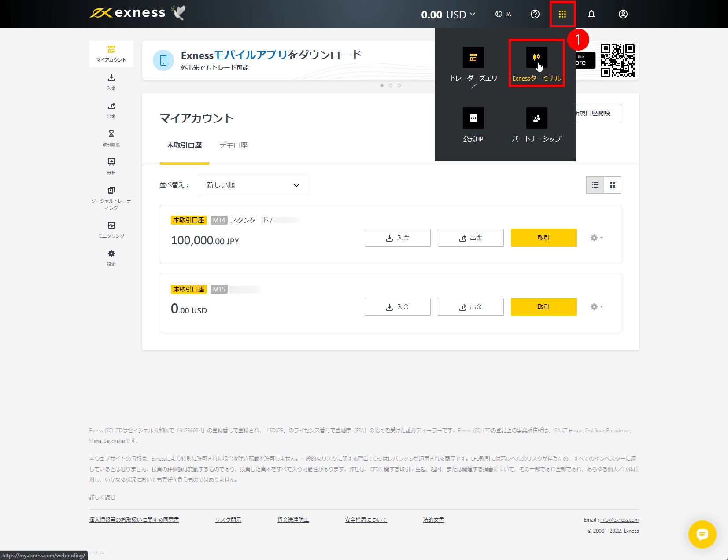Select the second banner carousel dot
This screenshot has width=728, height=560.
(391, 85)
